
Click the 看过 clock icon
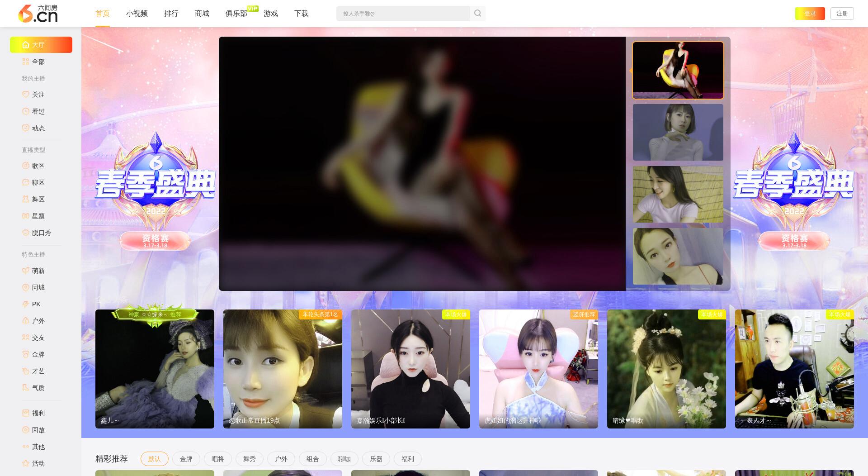coord(26,111)
